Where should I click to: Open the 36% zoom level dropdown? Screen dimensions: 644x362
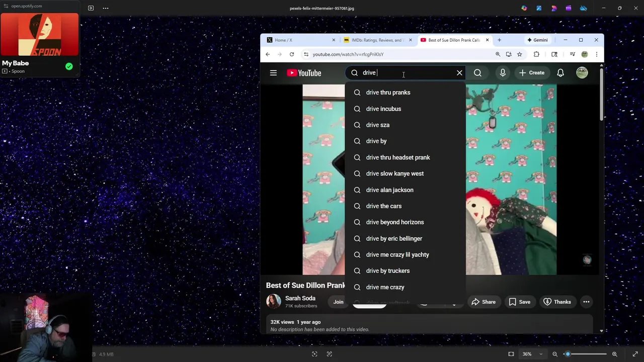click(x=532, y=354)
